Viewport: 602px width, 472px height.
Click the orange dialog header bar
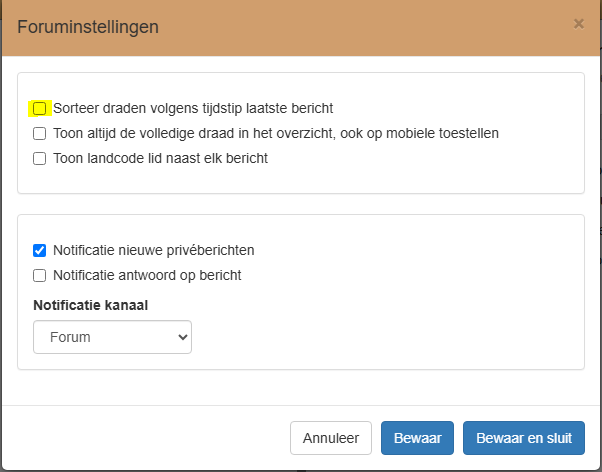tap(301, 28)
